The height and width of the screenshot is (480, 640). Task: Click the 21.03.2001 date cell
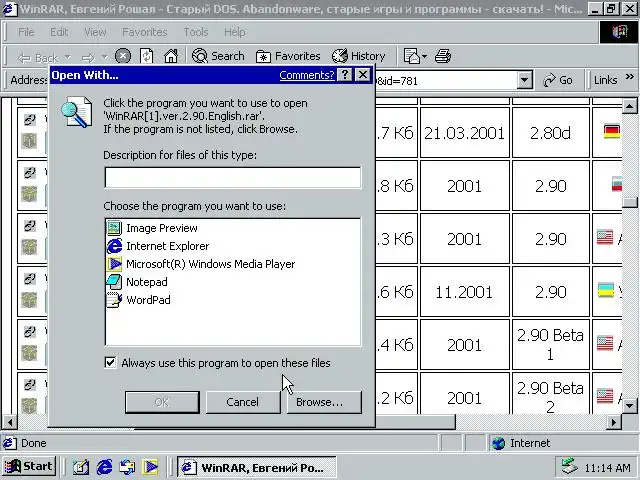coord(465,133)
